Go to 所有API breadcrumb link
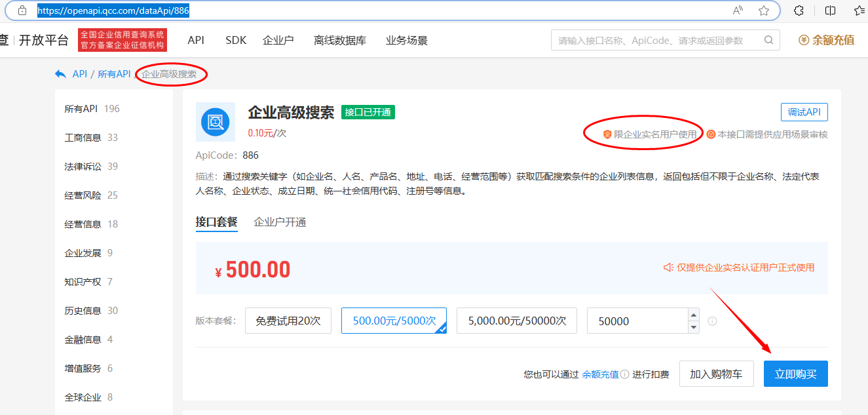868x415 pixels. click(114, 74)
